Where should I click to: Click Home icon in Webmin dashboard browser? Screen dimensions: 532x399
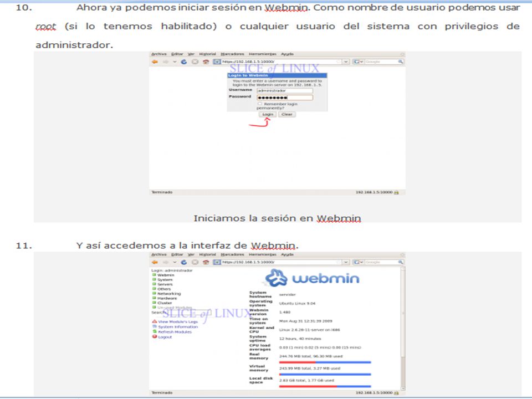(x=206, y=262)
